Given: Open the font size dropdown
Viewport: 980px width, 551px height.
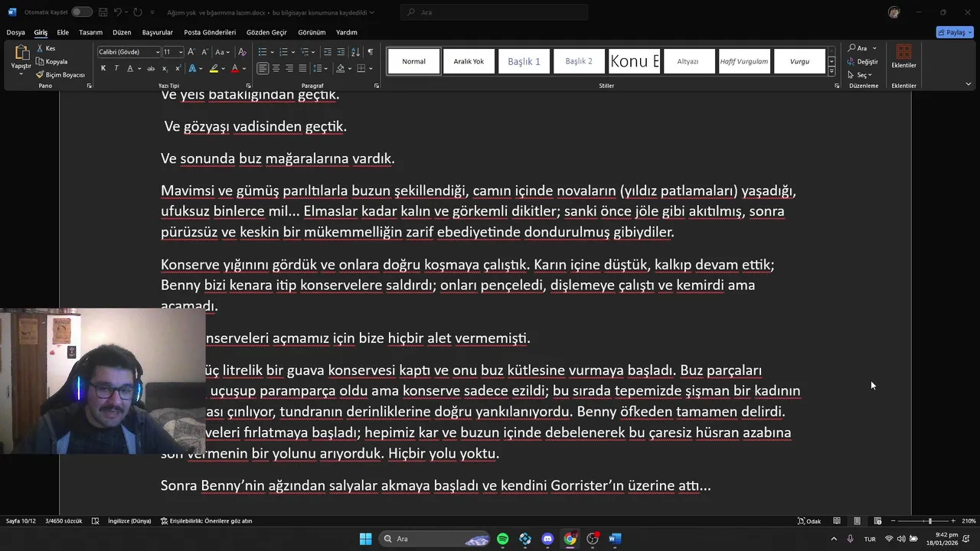Looking at the screenshot, I should (x=181, y=52).
